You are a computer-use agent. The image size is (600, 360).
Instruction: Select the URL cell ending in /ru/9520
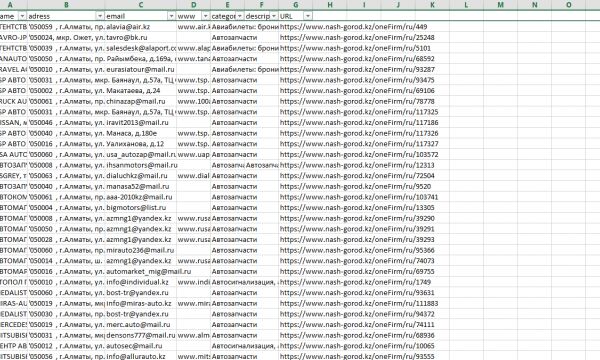click(x=296, y=186)
